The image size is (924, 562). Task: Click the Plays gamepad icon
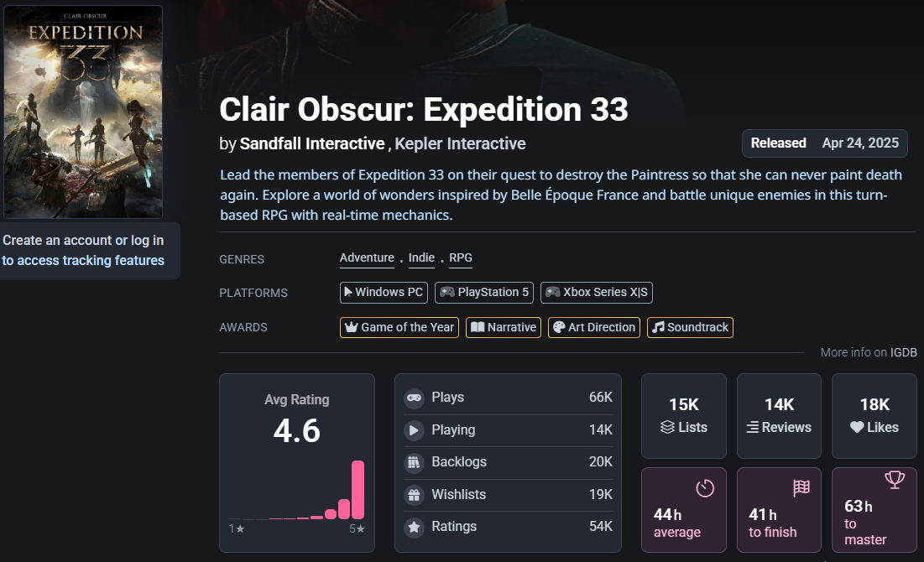pyautogui.click(x=413, y=398)
